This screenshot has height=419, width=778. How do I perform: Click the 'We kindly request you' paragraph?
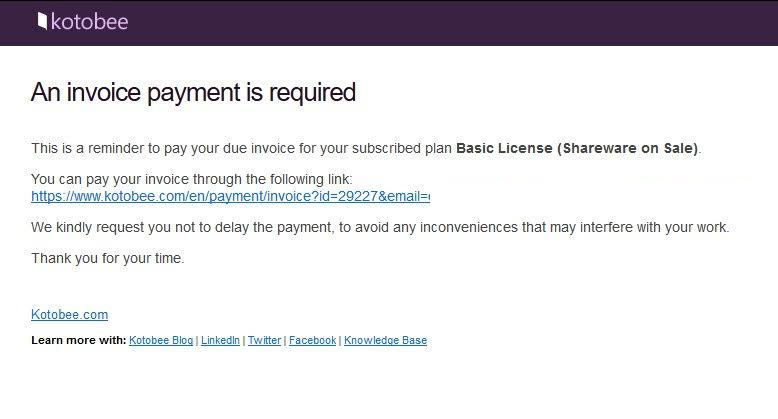pyautogui.click(x=380, y=227)
